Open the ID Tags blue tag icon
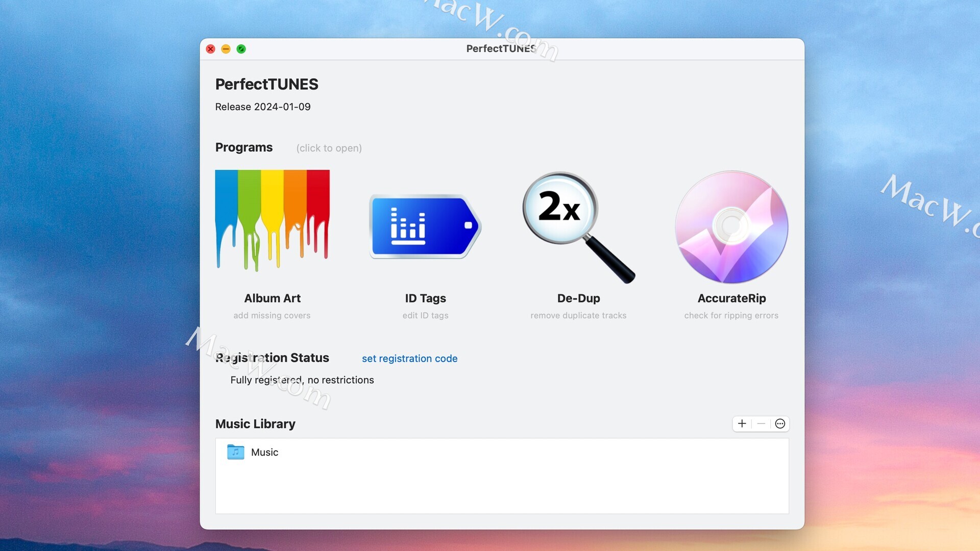The height and width of the screenshot is (551, 980). pyautogui.click(x=425, y=227)
